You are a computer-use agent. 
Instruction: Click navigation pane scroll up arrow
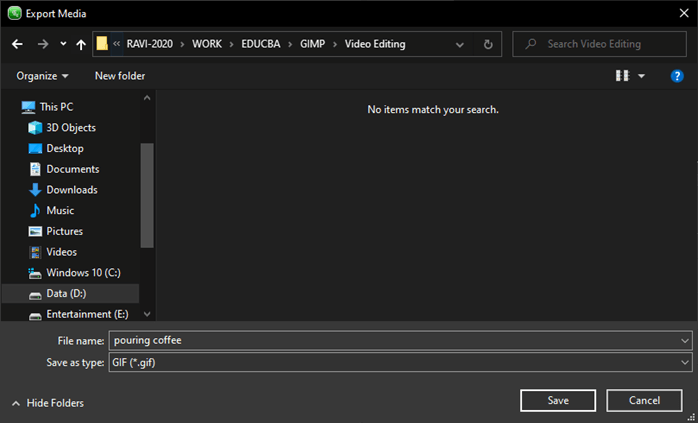point(147,98)
